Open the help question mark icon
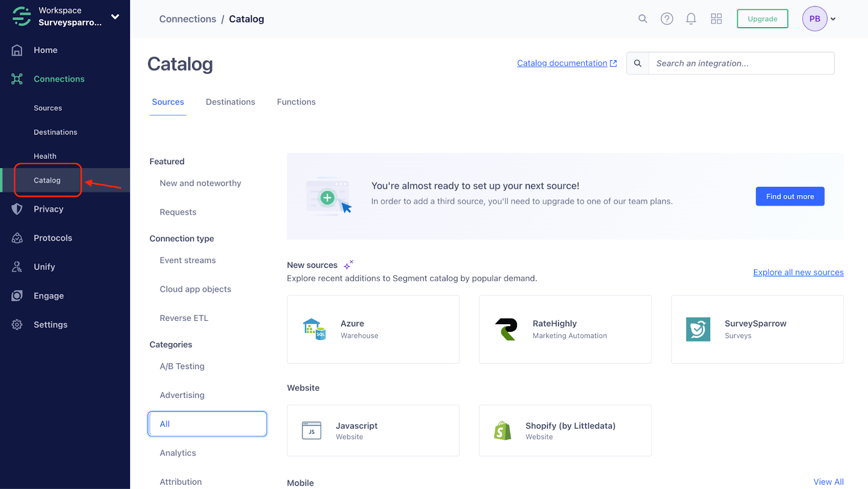The image size is (868, 489). [x=667, y=19]
